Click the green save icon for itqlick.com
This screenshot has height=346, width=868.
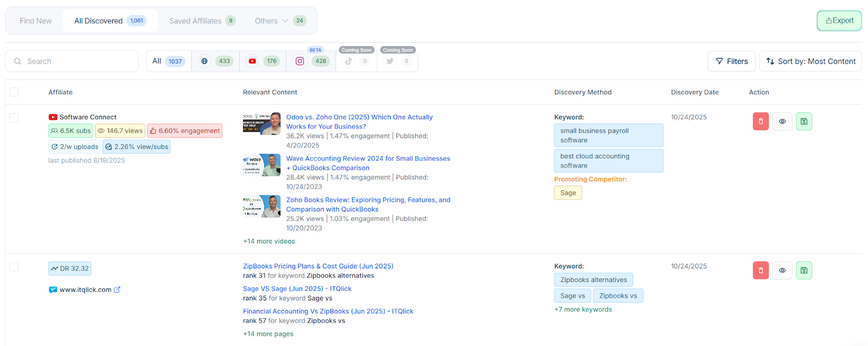pos(804,270)
